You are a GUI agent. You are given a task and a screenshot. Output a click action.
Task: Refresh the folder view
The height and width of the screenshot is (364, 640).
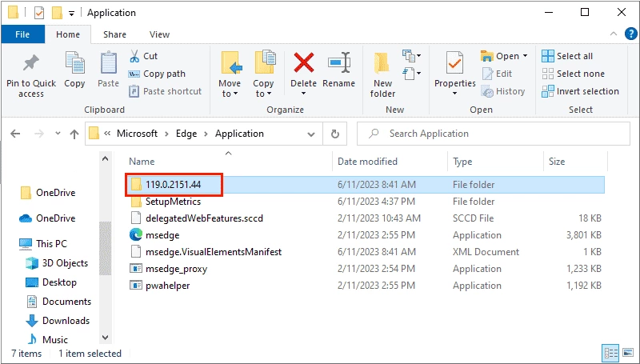(x=335, y=134)
